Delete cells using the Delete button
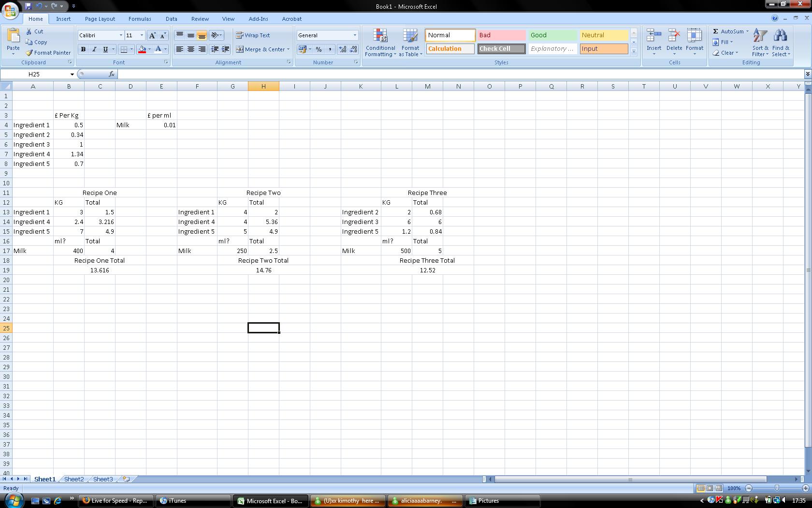Screen dimensions: 812x508 click(674, 43)
